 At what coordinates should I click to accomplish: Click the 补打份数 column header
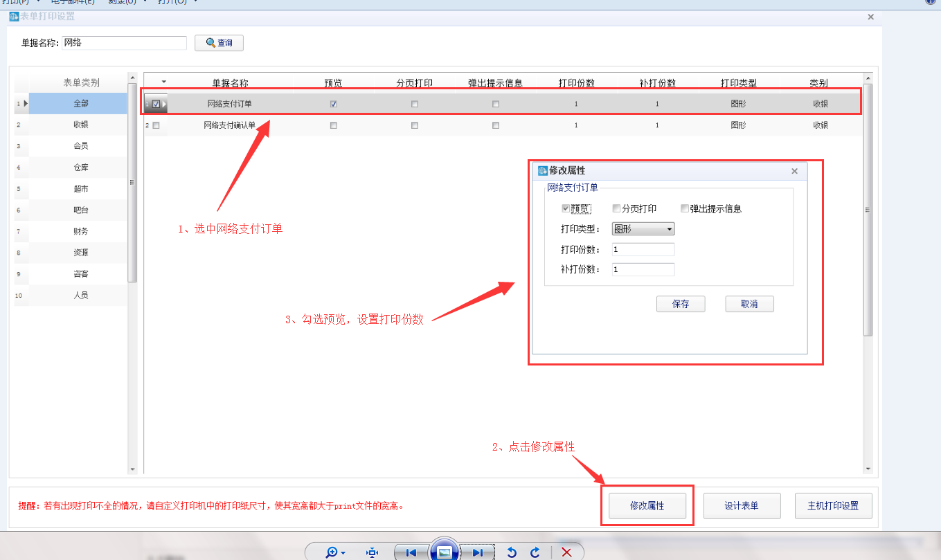(657, 83)
